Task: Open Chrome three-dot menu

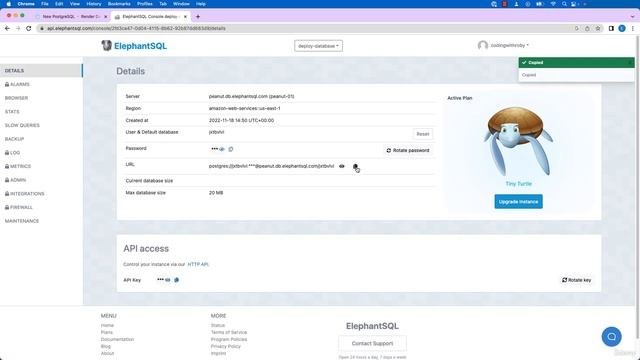Action: (x=633, y=29)
